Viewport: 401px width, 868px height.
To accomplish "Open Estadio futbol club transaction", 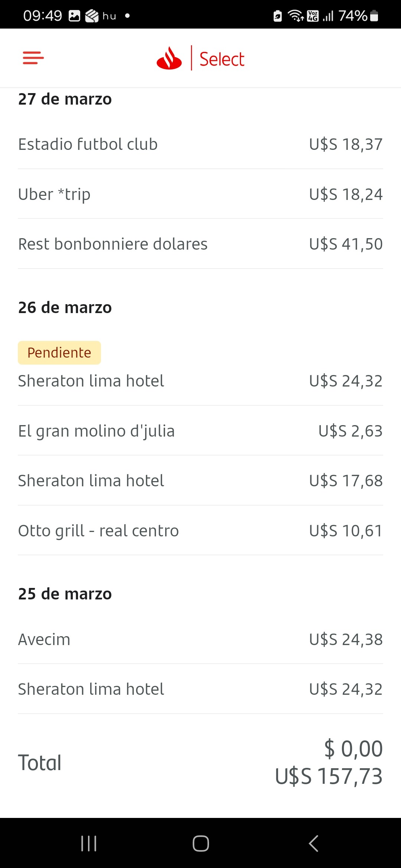I will [x=200, y=144].
